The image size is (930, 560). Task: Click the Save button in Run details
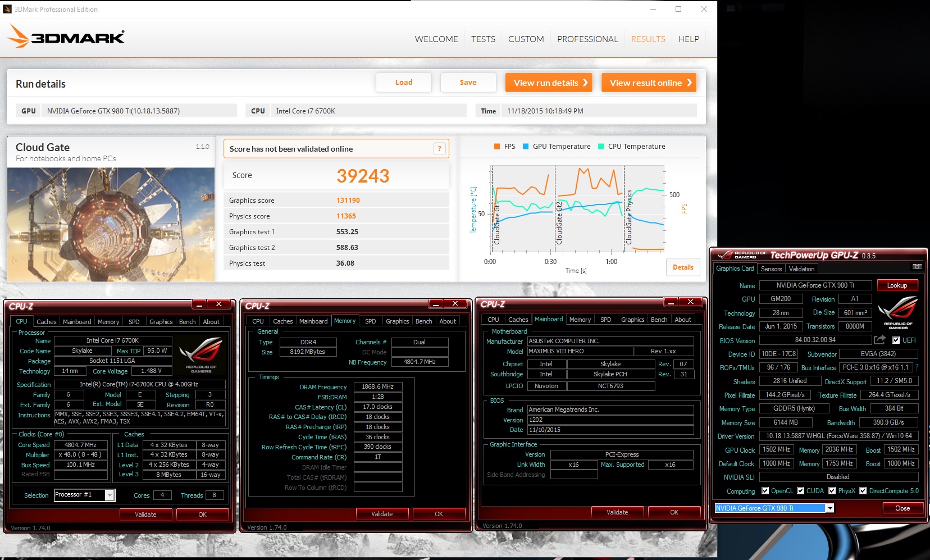pos(468,83)
